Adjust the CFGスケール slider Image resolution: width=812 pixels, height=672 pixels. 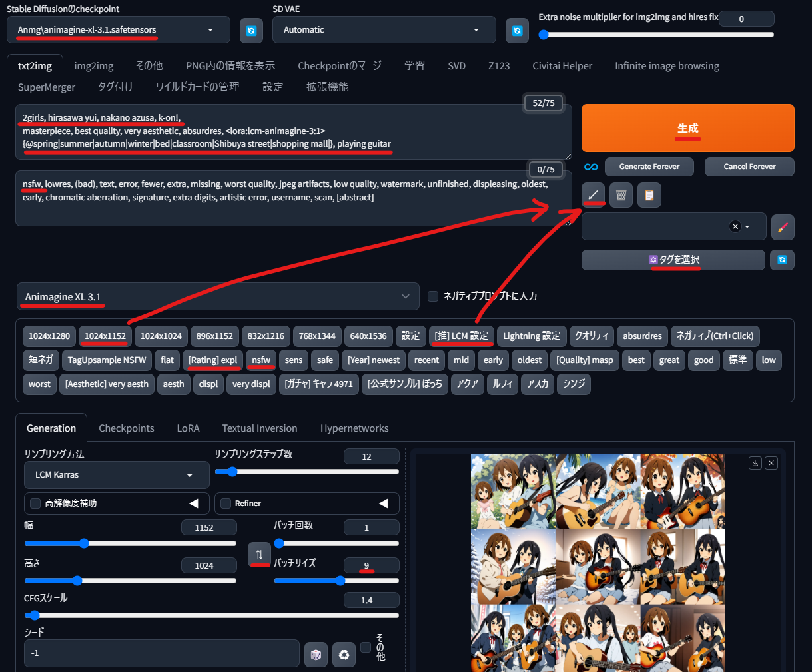click(x=211, y=615)
